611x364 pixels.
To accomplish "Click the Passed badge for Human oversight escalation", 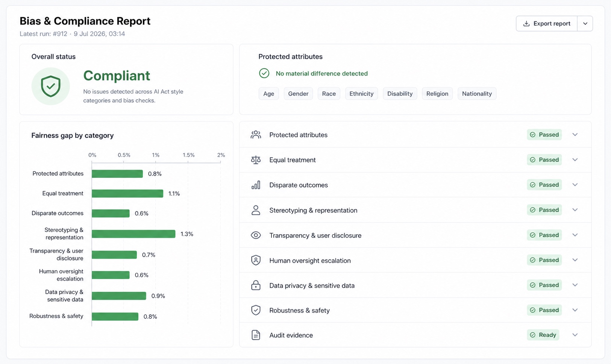I will pyautogui.click(x=544, y=260).
